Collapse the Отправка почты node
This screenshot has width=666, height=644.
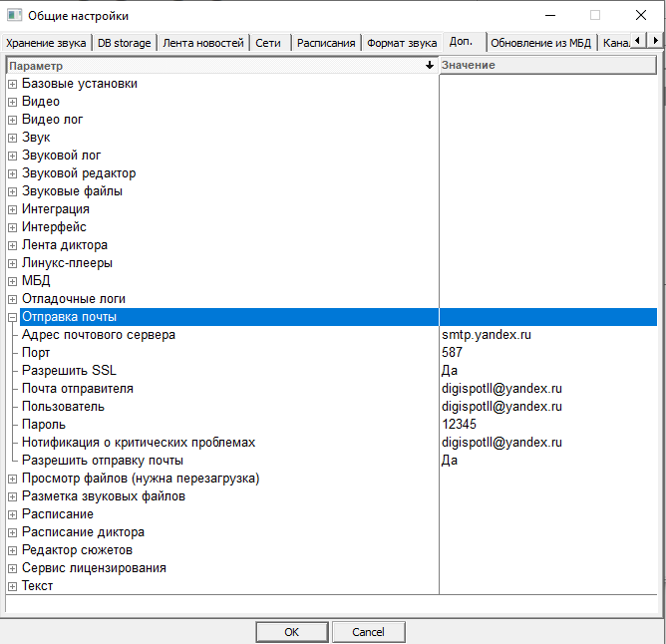pyautogui.click(x=12, y=317)
